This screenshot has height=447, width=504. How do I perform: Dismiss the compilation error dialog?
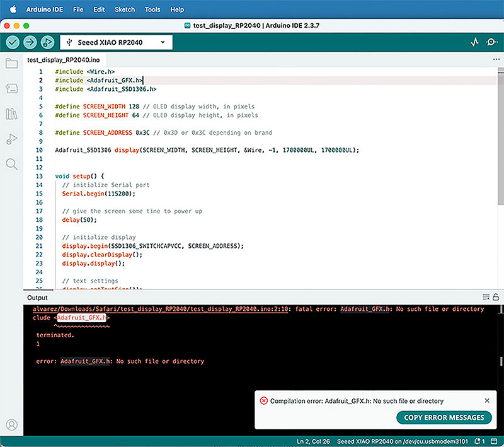point(486,400)
